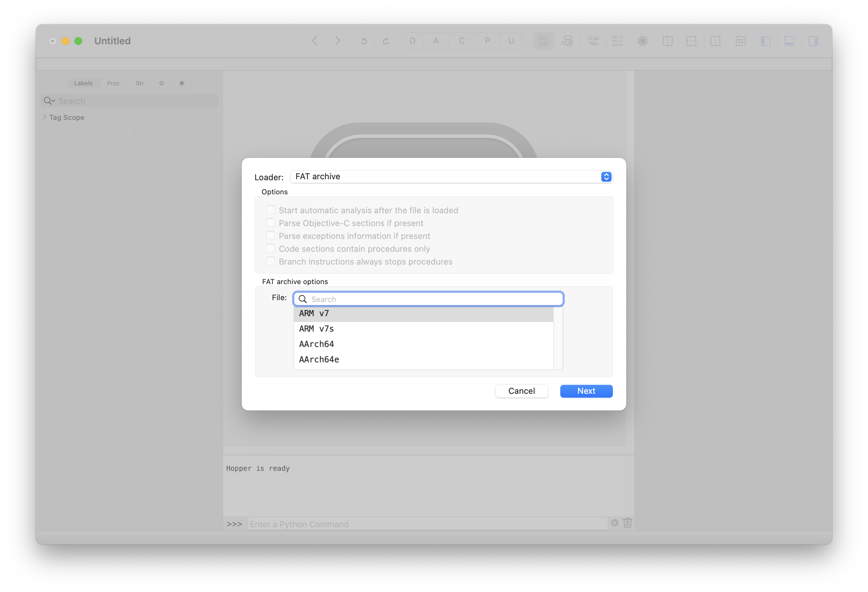Toggle the bottom console panel icon
This screenshot has height=592, width=868.
[x=789, y=41]
